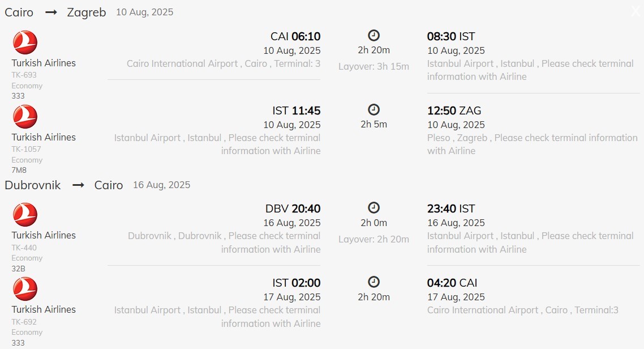Click the clock icon above the 2h 0m duration

coord(373,208)
